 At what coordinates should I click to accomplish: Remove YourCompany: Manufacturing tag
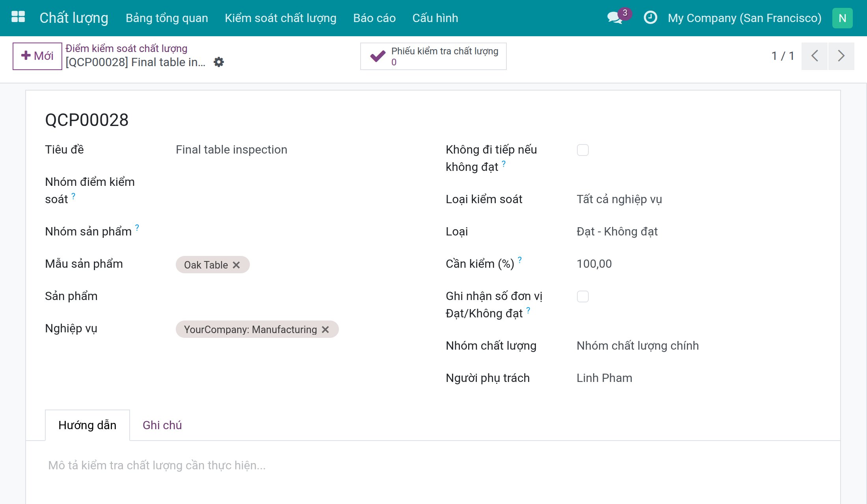[x=325, y=330]
